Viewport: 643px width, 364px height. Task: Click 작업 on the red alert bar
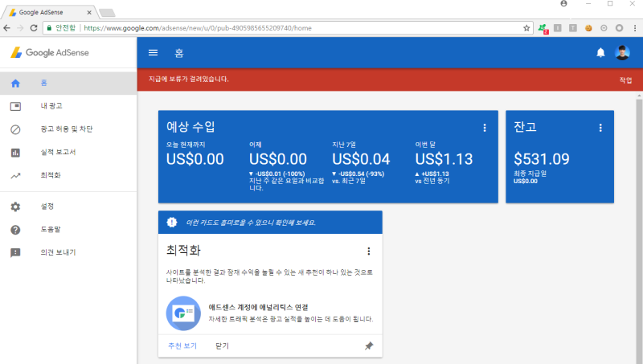coord(625,80)
